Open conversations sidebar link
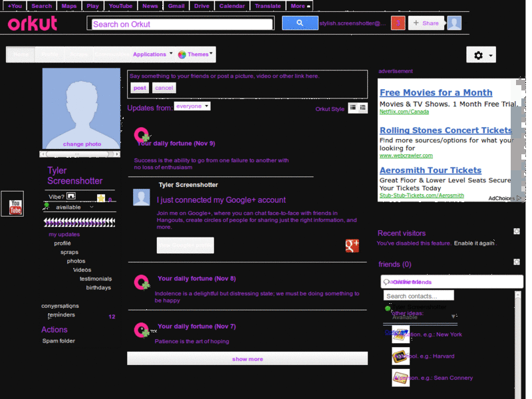The height and width of the screenshot is (399, 532). tap(60, 306)
